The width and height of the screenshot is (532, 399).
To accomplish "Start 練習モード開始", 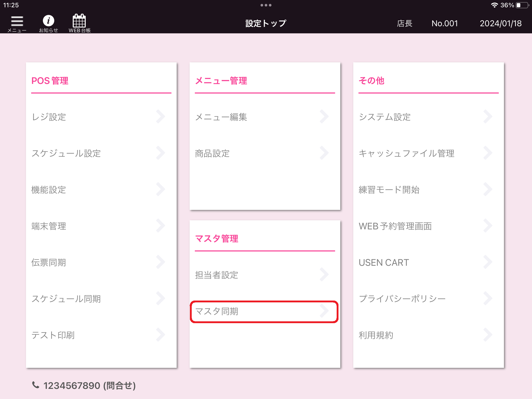I will [389, 190].
